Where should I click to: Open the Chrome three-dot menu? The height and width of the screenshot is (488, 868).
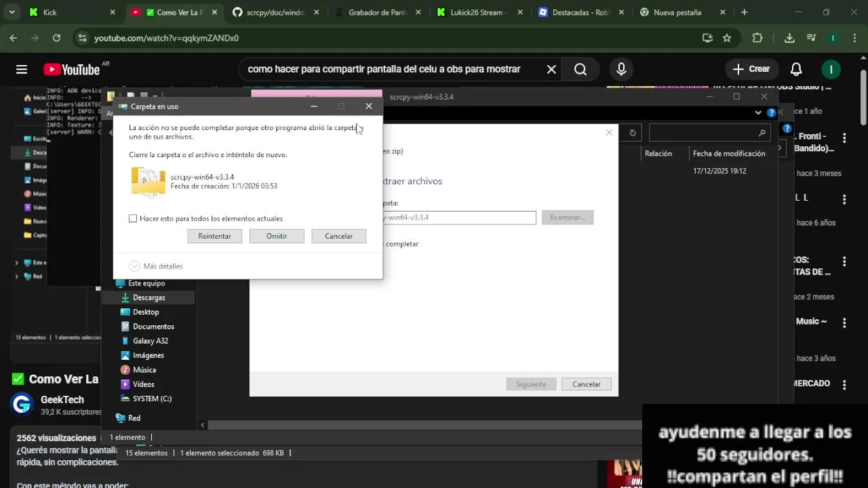pyautogui.click(x=854, y=38)
